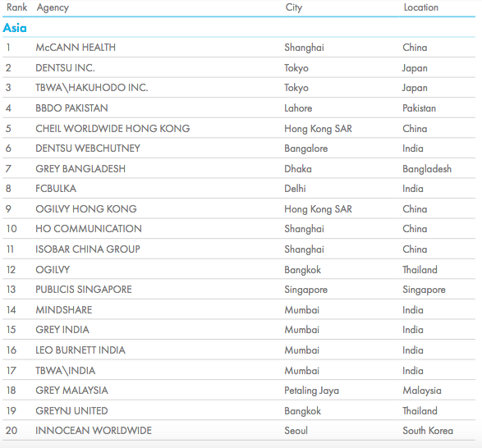The width and height of the screenshot is (482, 448).
Task: Click DENTSU WEBCHUTNEY agency entry
Action: [x=88, y=149]
